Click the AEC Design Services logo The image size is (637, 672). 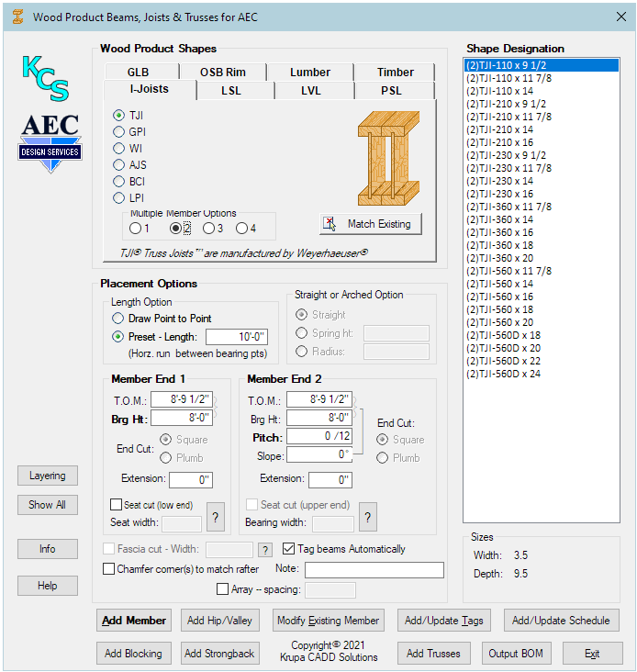click(x=50, y=142)
